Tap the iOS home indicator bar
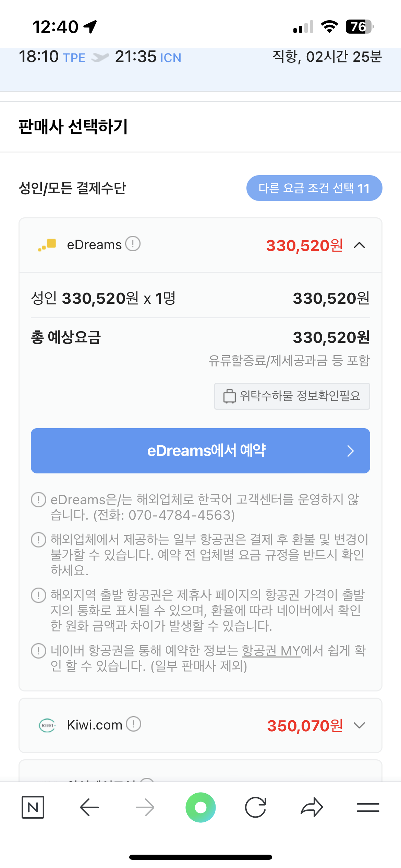This screenshot has width=401, height=868. (200, 857)
